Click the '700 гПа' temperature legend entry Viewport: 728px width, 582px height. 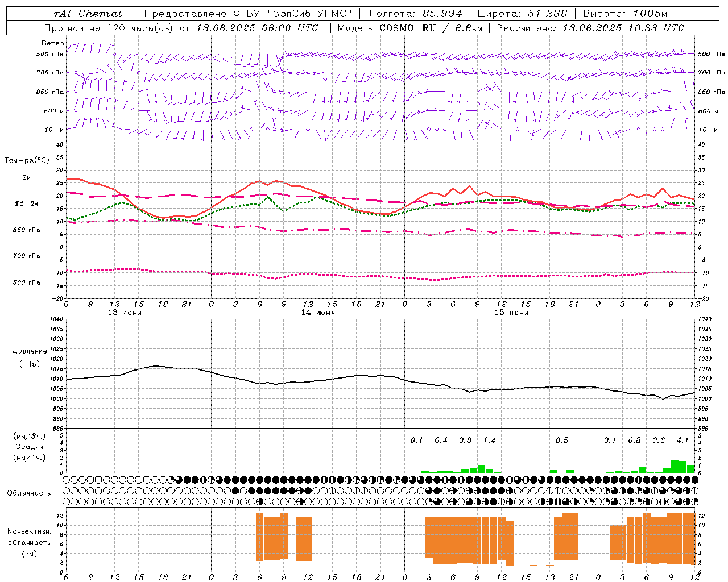(27, 256)
